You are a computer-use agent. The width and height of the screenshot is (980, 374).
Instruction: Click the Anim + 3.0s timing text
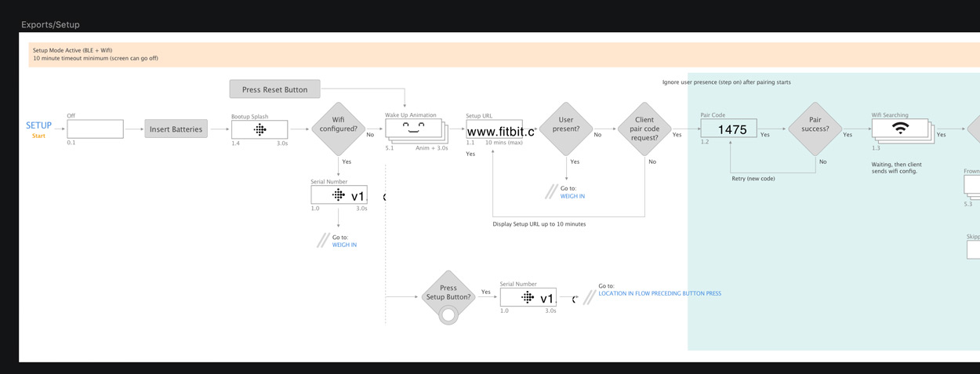point(432,147)
